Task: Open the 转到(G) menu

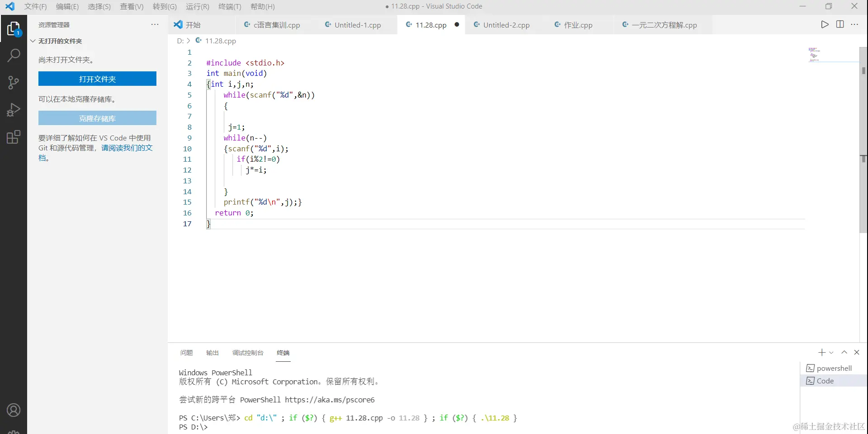Action: 165,6
